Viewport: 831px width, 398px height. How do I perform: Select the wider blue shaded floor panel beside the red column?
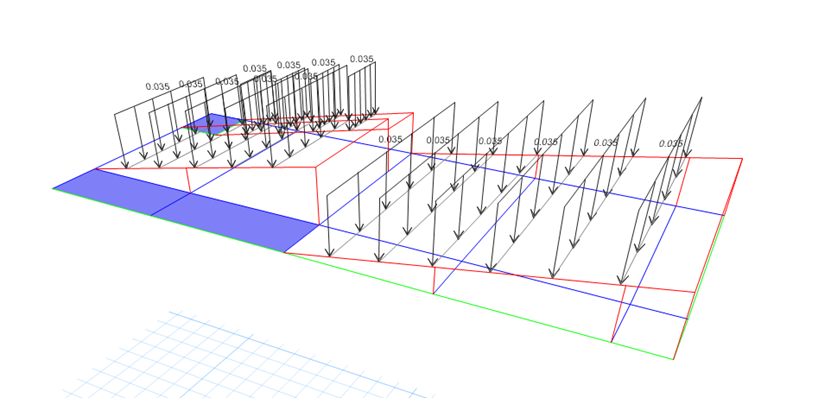(236, 222)
